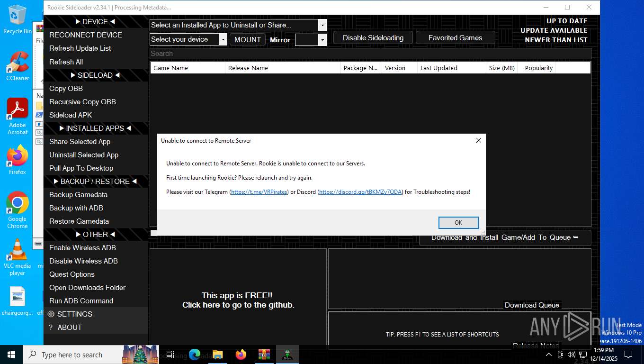Click the MOUNT button
The image size is (644, 364).
pos(247,40)
